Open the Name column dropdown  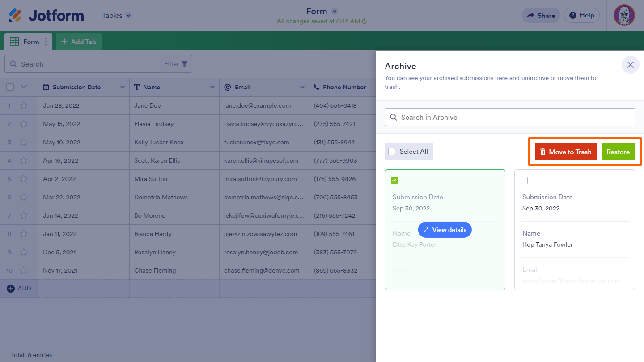point(212,87)
